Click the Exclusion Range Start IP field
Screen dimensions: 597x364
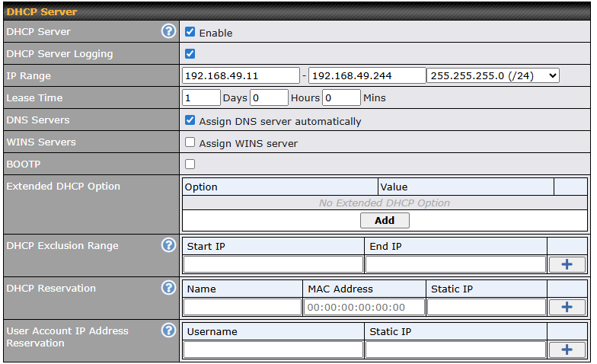tap(273, 264)
